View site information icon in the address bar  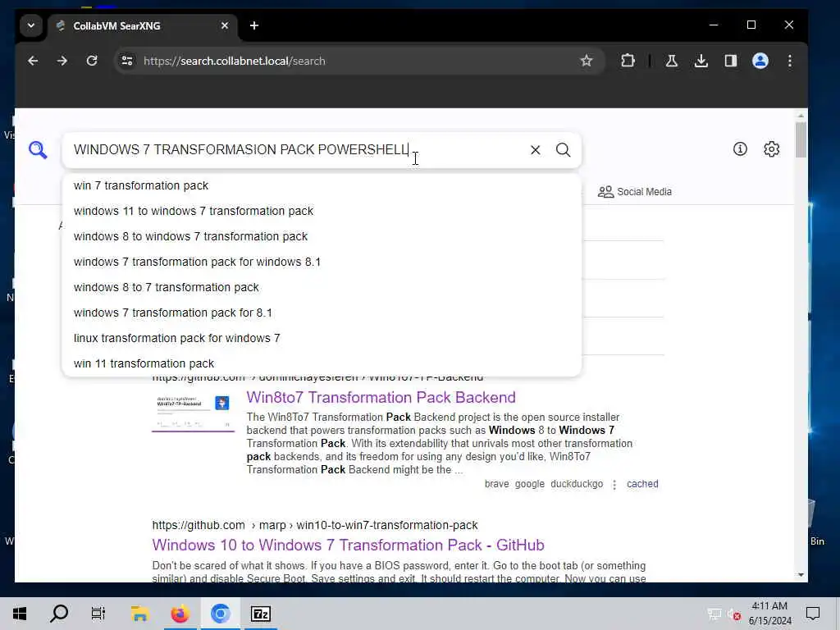(x=127, y=61)
